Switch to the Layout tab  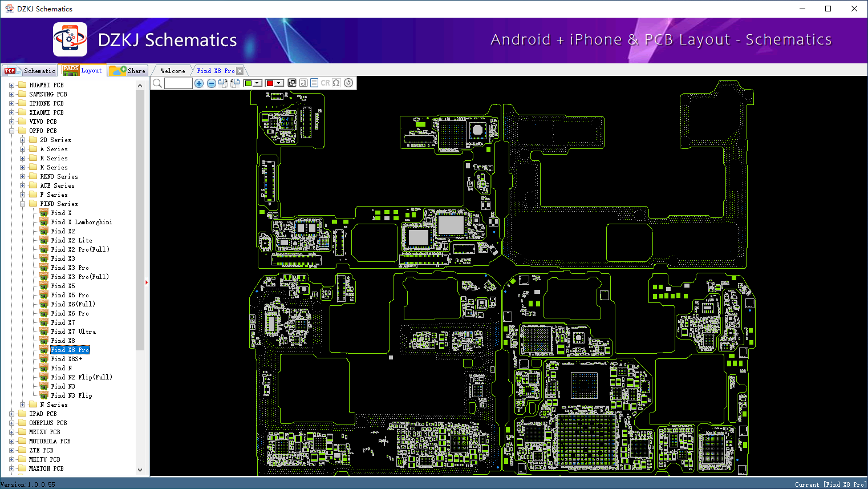point(83,70)
